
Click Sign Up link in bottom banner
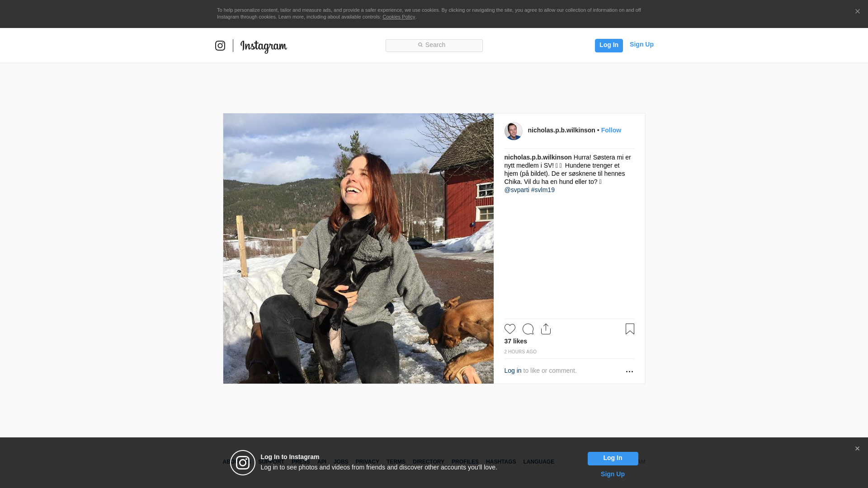pos(613,474)
